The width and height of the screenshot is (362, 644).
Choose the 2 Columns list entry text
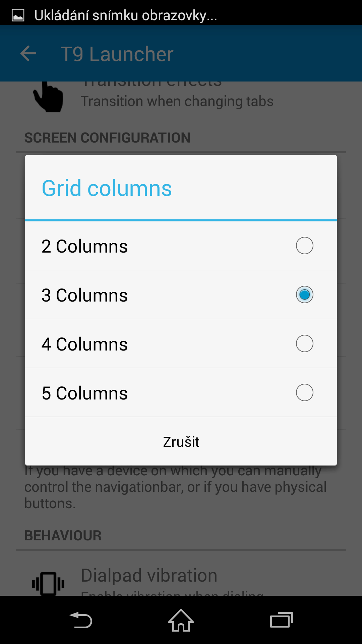84,247
